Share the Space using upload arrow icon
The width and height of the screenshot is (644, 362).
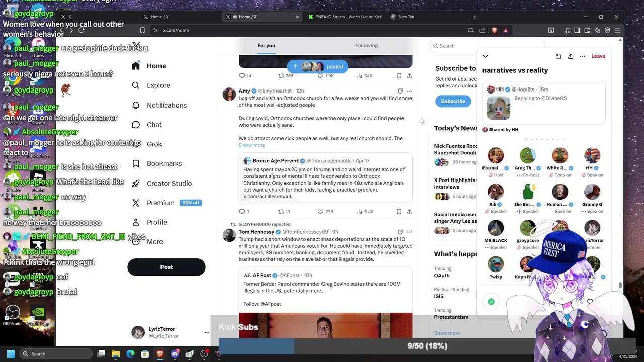[x=571, y=56]
